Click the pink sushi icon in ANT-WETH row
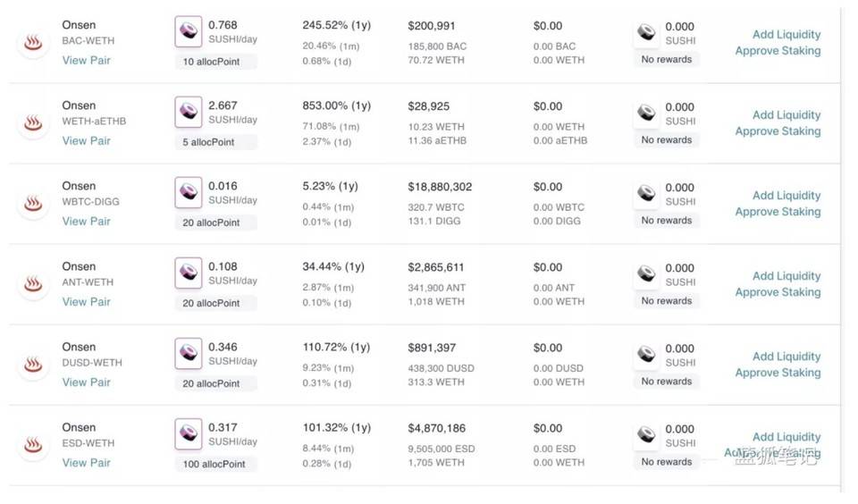Viewport: 858px width, 504px height. tap(189, 273)
